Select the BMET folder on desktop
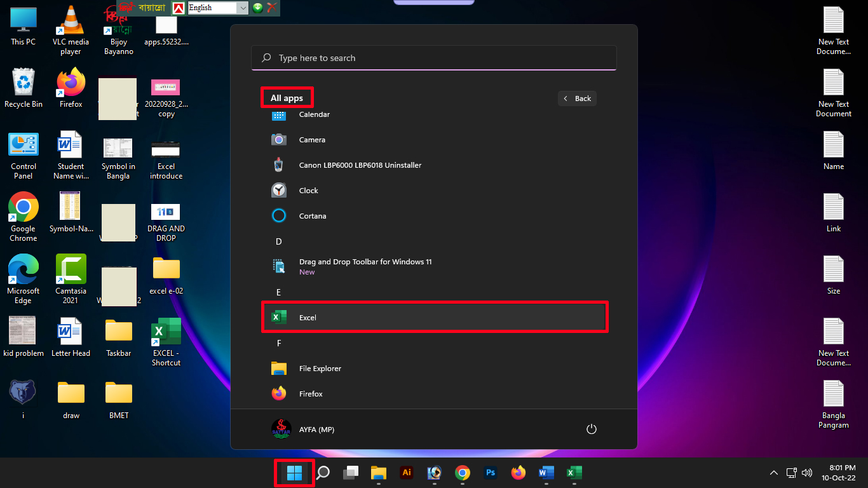This screenshot has height=488, width=868. click(119, 400)
